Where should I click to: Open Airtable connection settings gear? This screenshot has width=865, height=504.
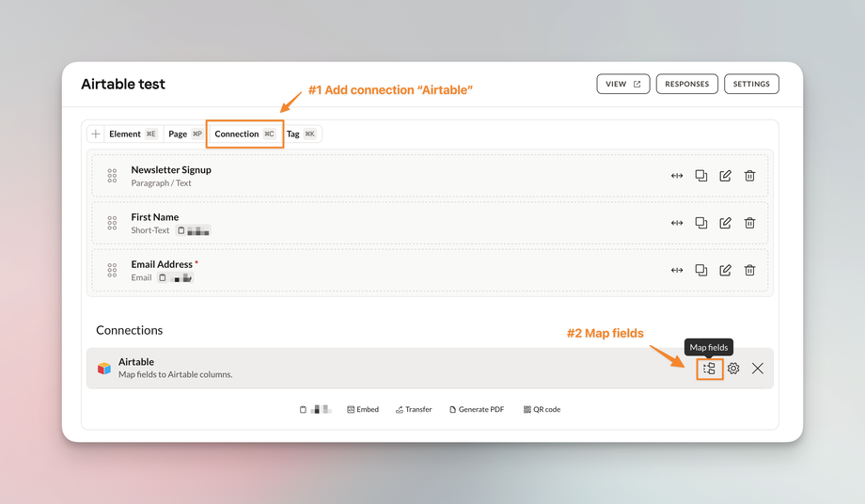pyautogui.click(x=733, y=369)
